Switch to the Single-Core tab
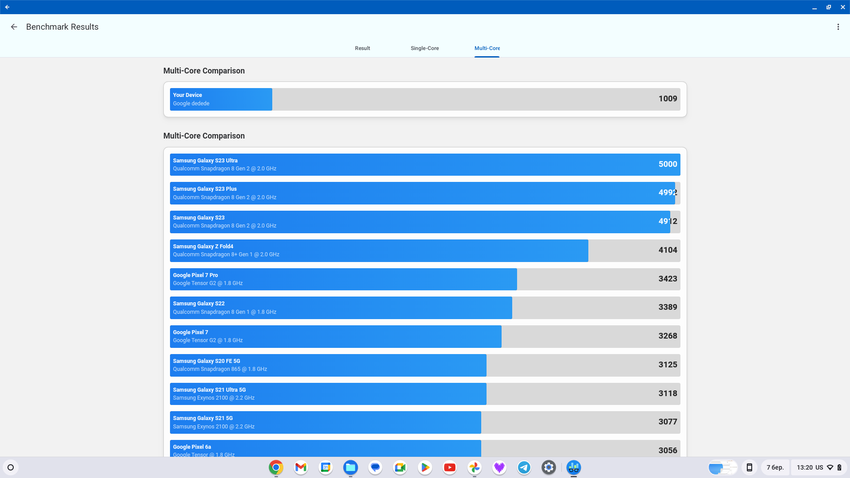The image size is (850, 478). coord(424,48)
